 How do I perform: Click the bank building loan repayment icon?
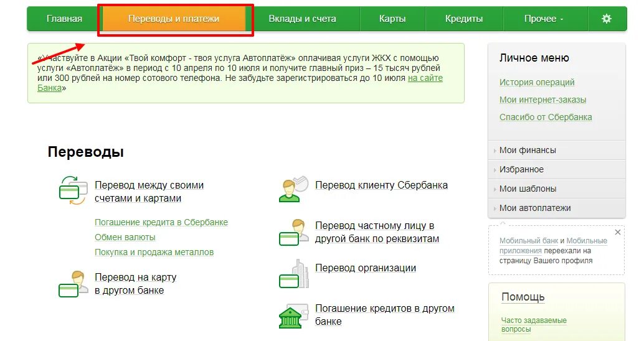click(293, 316)
